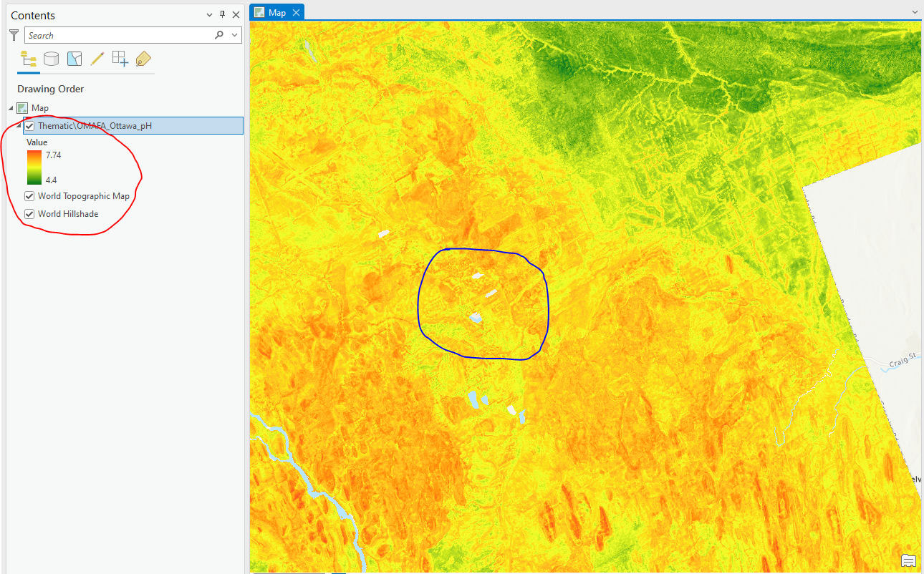Toggle visibility of OMAFA_Ottawa_pH layer
Screen dimensions: 924x574
pyautogui.click(x=29, y=125)
